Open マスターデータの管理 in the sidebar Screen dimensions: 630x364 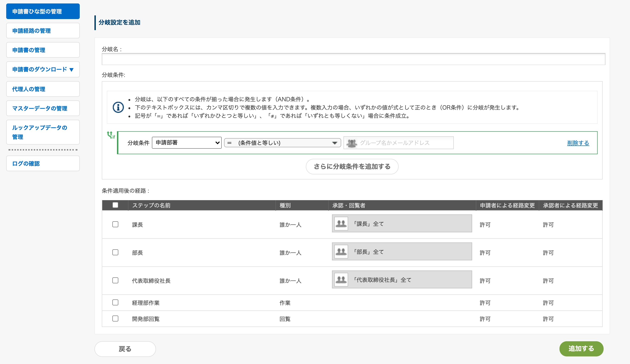(x=43, y=108)
